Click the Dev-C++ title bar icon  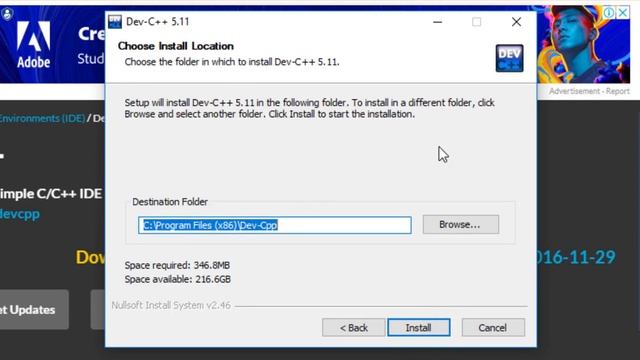115,22
